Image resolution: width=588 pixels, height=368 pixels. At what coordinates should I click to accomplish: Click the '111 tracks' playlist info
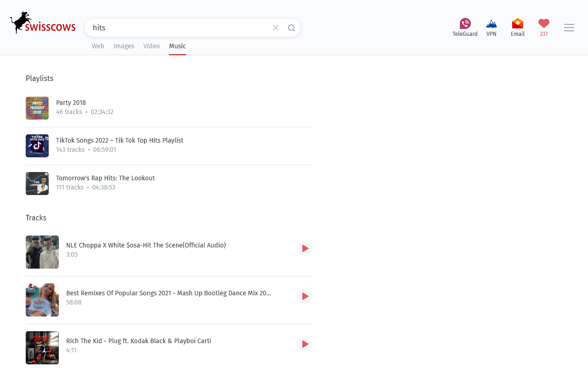tap(70, 188)
